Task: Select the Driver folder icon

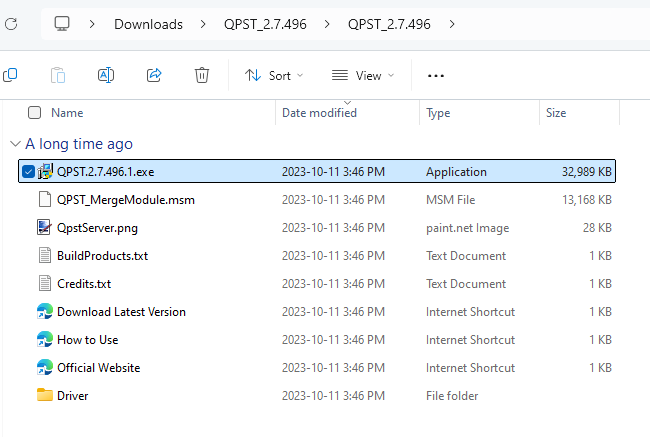Action: tap(45, 395)
